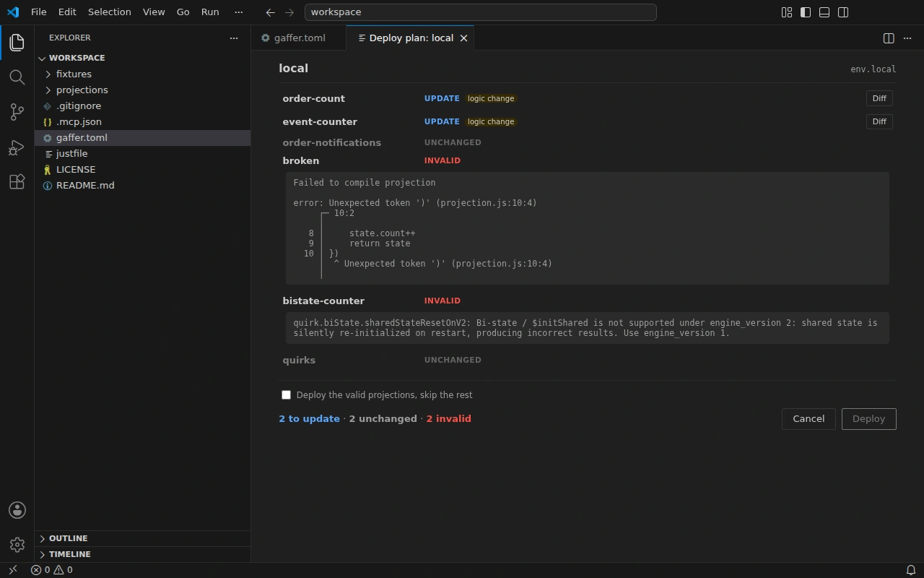Open the Manage gear icon
Image resolution: width=924 pixels, height=578 pixels.
[17, 545]
